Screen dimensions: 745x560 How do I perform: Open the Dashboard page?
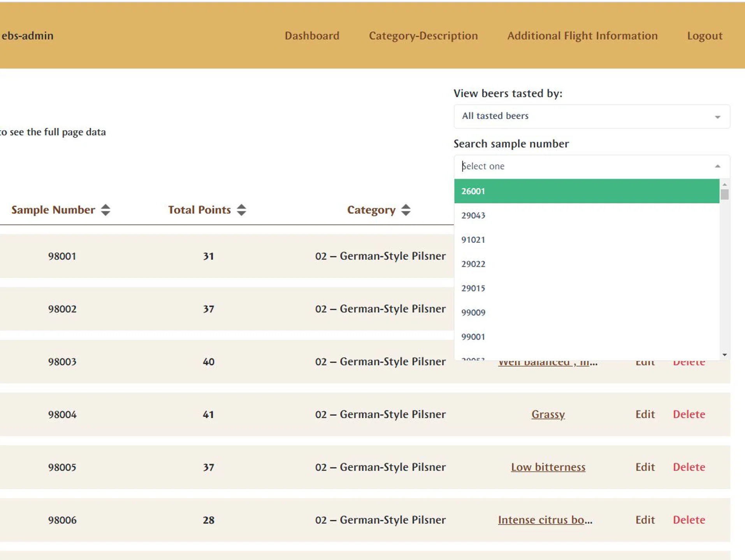(x=312, y=35)
